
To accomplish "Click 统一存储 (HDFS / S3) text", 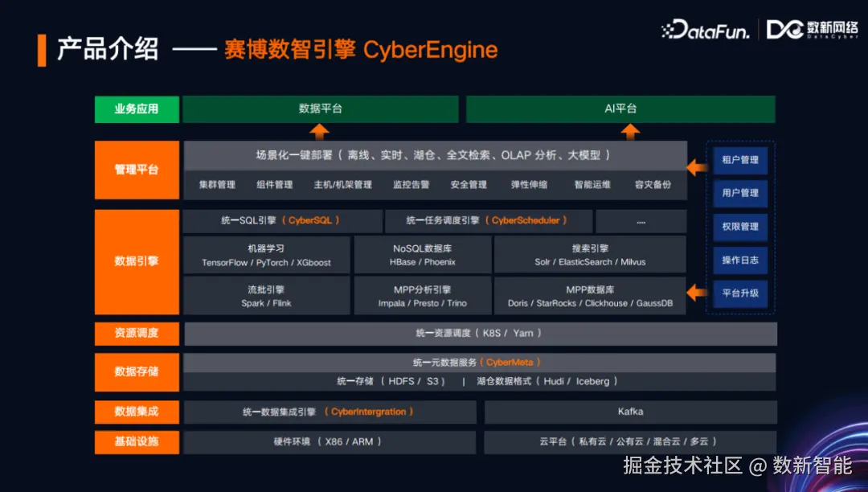I will (x=391, y=381).
